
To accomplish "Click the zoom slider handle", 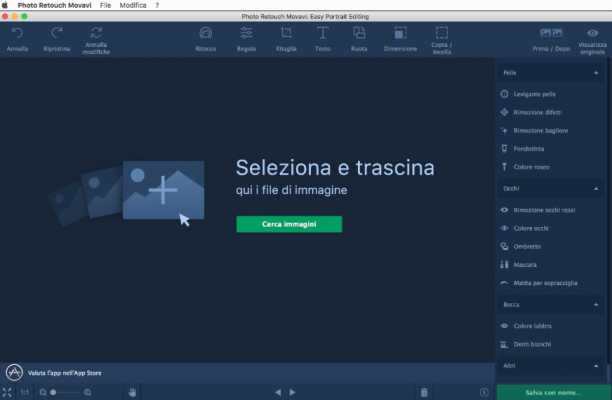I will tap(53, 392).
